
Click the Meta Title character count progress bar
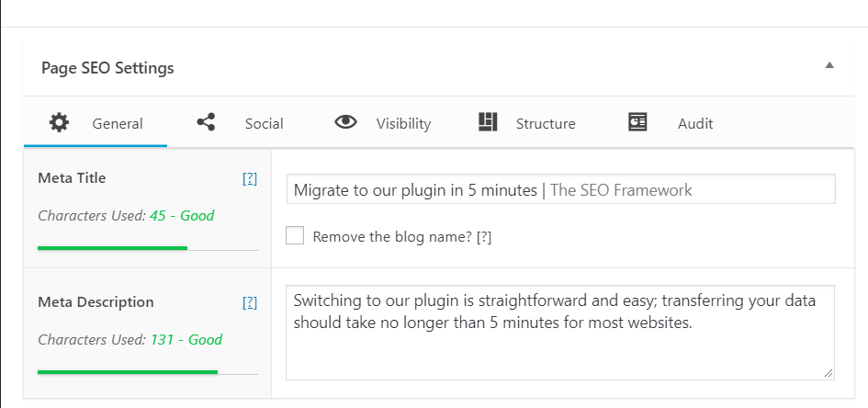click(x=147, y=248)
